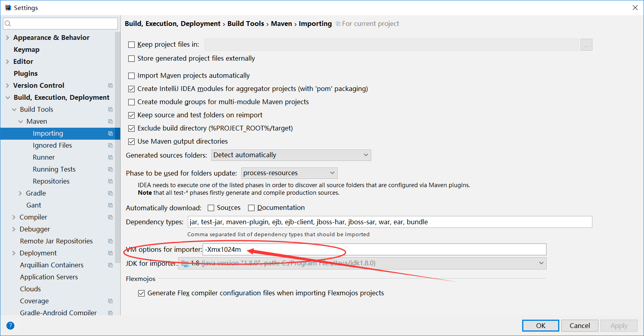The image size is (644, 336).
Task: Uncheck Exclude build directory option
Action: 131,128
